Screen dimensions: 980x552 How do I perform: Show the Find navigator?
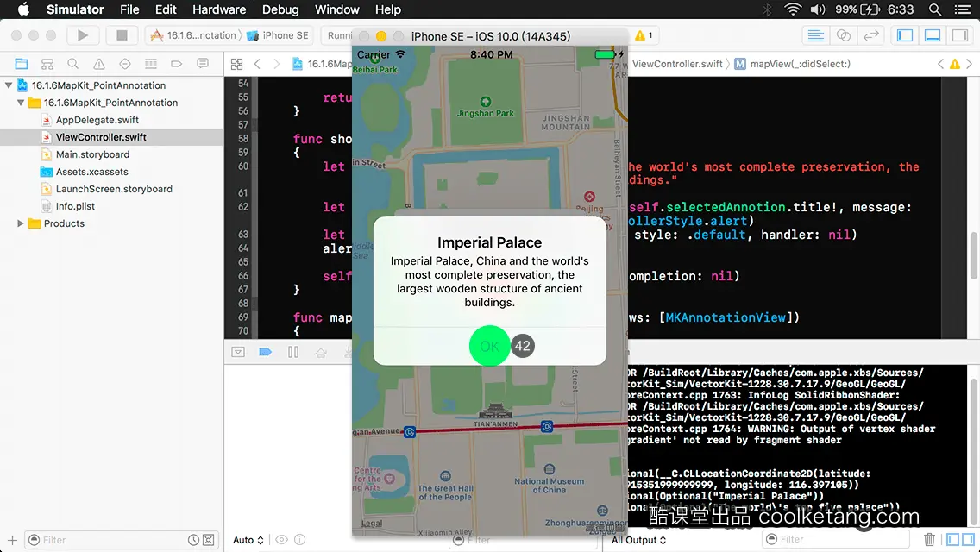point(73,64)
